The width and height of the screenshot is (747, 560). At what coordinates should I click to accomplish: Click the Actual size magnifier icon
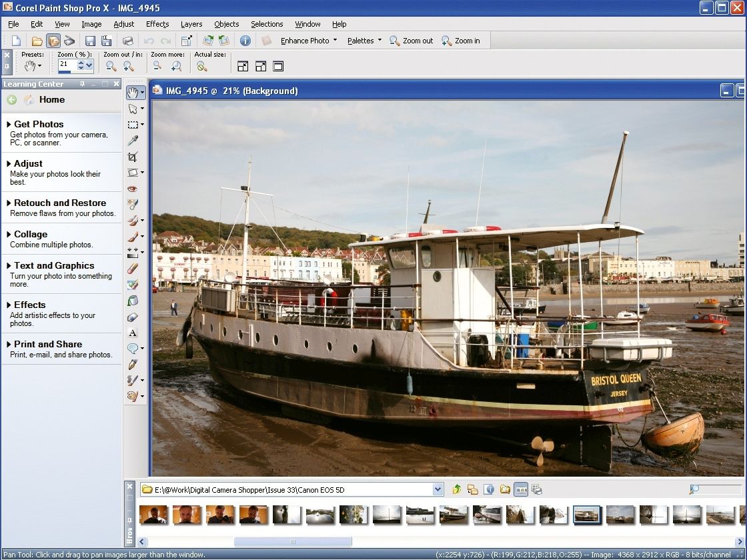[x=201, y=66]
